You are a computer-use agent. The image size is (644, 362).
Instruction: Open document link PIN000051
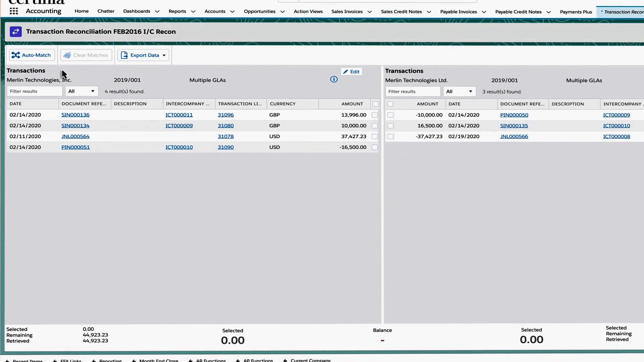[x=75, y=147]
